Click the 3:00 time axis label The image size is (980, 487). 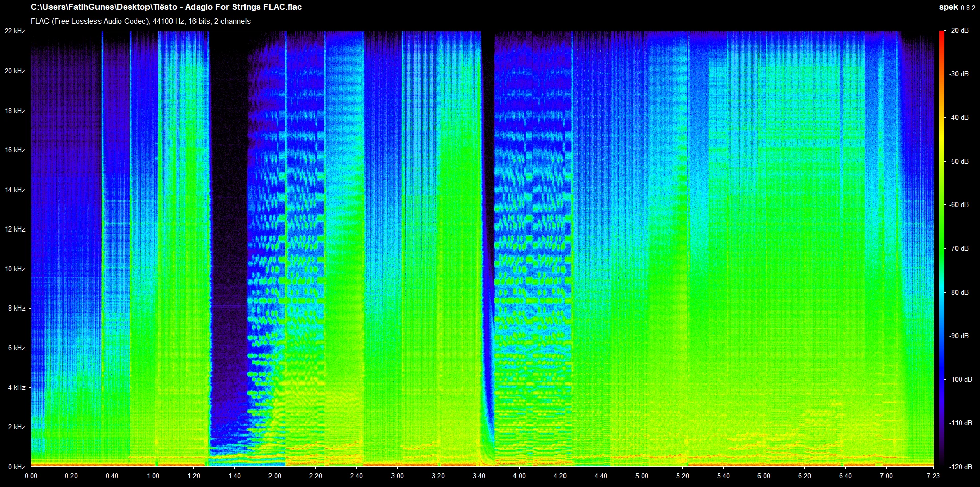397,476
